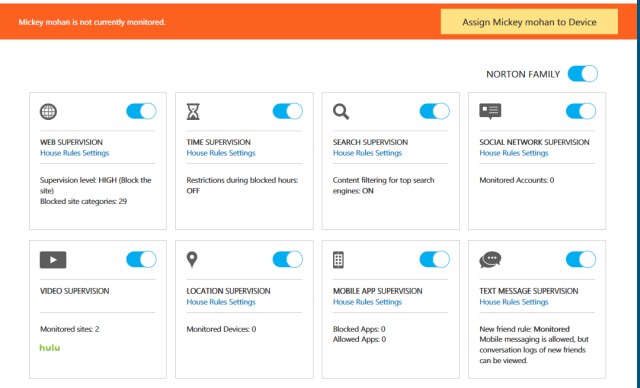Viewport: 640px width, 388px height.
Task: Click the Social Network Supervision chat icon
Action: 490,111
